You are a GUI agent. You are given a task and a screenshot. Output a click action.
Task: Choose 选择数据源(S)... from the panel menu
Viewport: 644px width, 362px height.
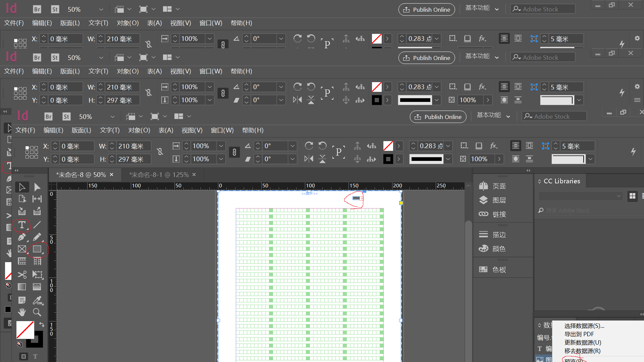coord(584,326)
